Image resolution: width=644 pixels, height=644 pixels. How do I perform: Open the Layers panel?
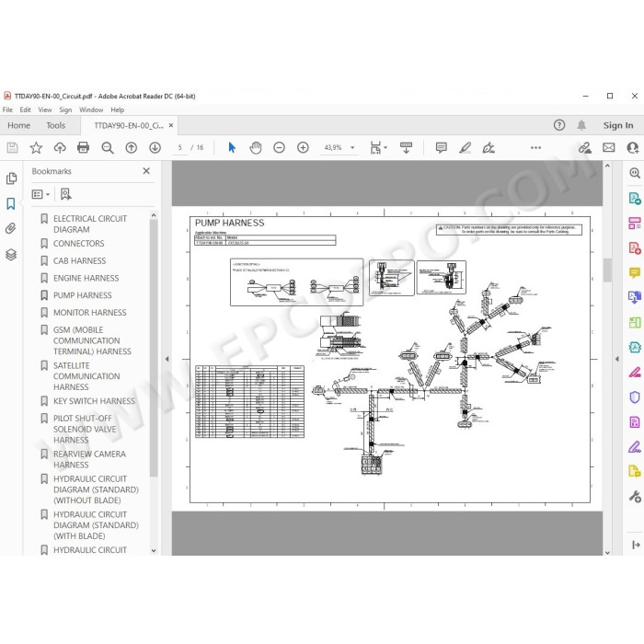[11, 255]
